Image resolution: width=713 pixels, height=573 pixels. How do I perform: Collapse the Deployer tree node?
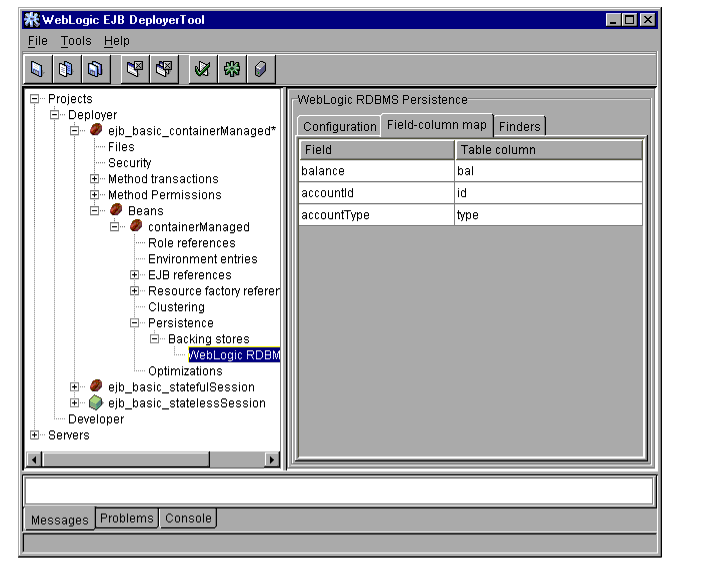coord(55,115)
